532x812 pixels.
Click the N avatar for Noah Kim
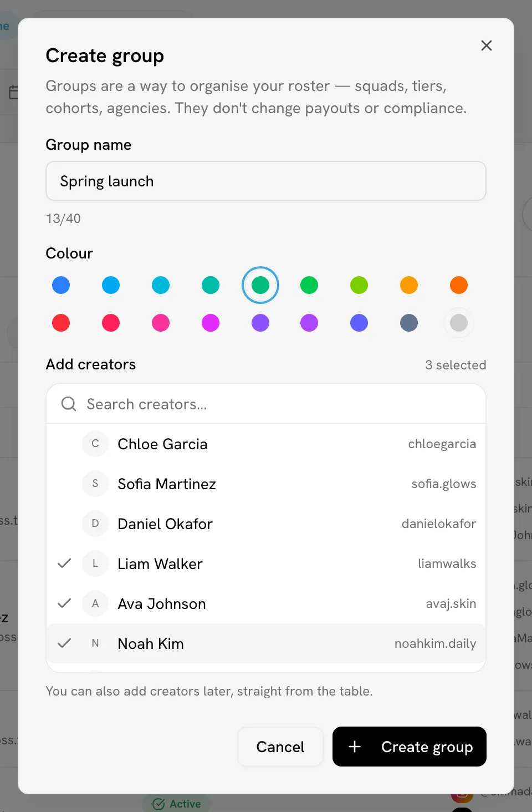tap(95, 643)
